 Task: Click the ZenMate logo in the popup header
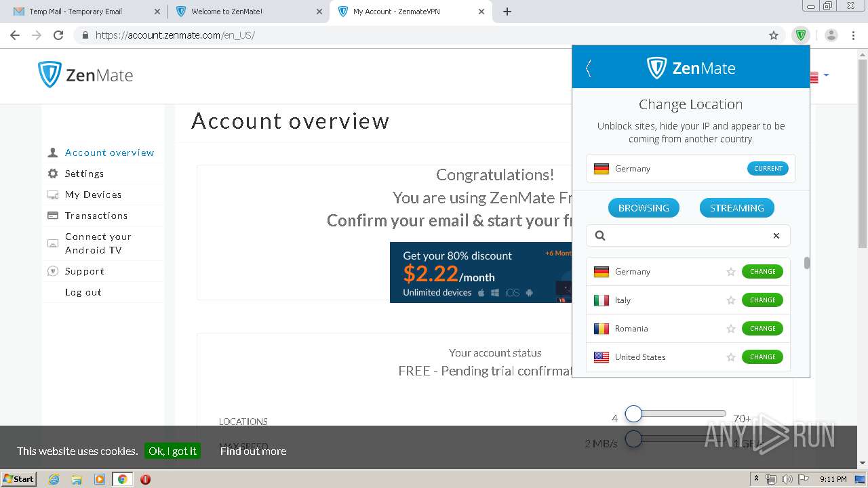pyautogui.click(x=690, y=68)
